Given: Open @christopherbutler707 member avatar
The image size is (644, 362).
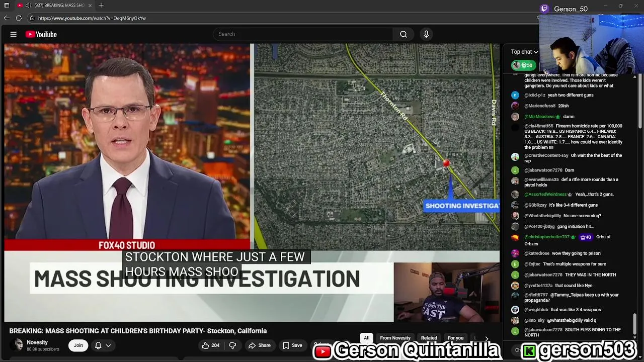Looking at the screenshot, I should 515,237.
